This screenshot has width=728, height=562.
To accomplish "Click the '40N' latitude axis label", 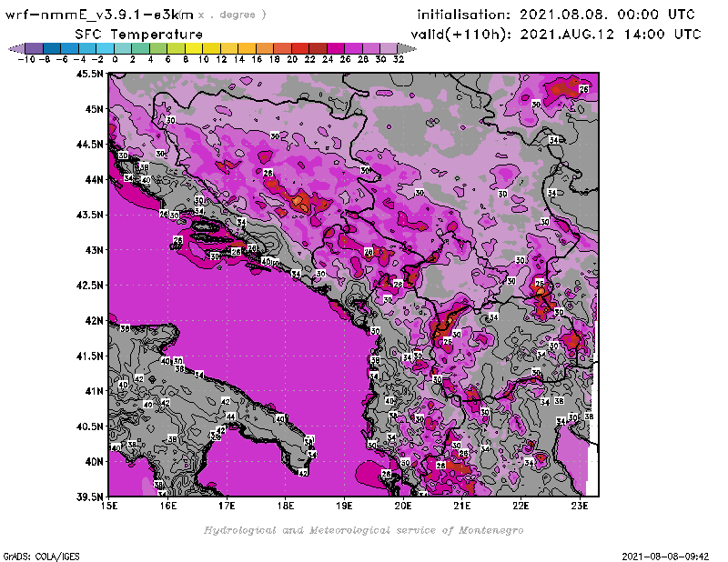I will [94, 462].
